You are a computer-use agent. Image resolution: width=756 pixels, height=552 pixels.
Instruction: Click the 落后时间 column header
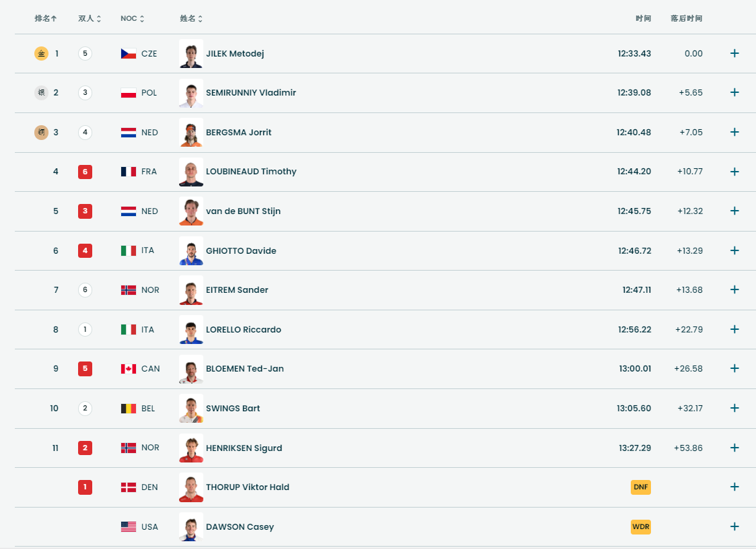click(x=686, y=19)
